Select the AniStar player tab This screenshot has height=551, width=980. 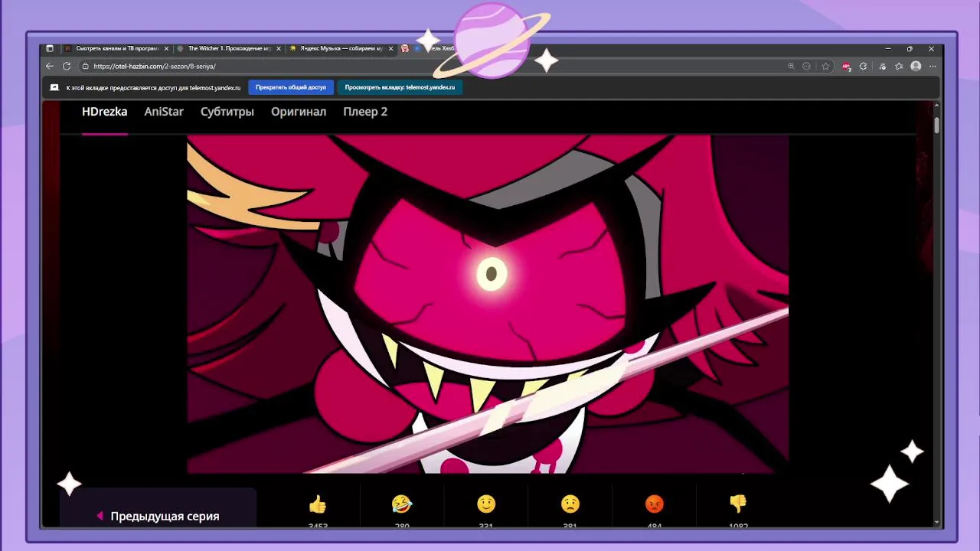(164, 112)
